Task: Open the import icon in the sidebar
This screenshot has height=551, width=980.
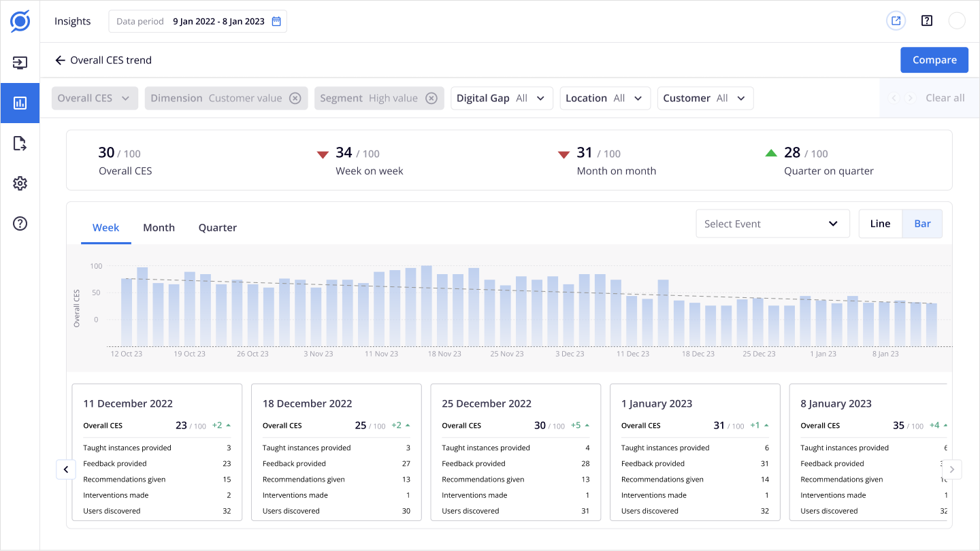Action: point(20,63)
